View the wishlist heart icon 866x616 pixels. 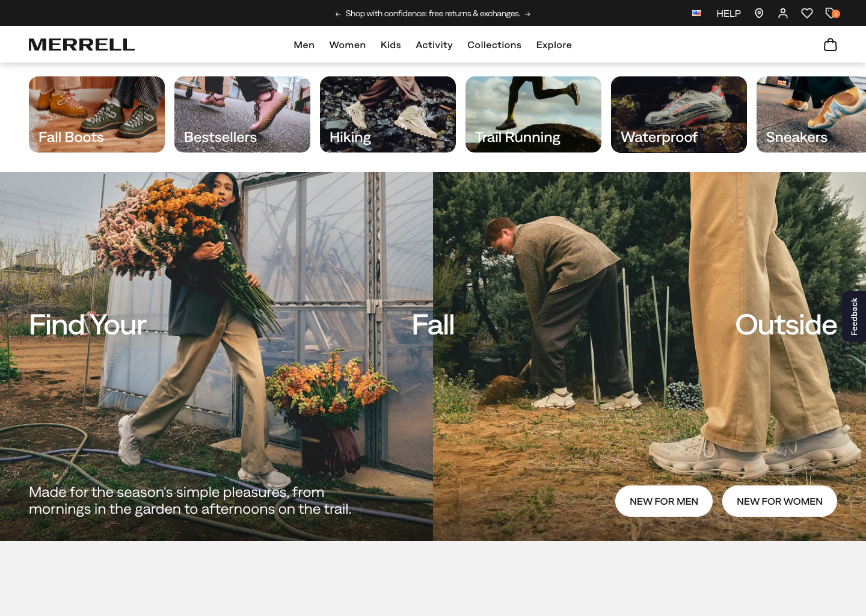(807, 13)
